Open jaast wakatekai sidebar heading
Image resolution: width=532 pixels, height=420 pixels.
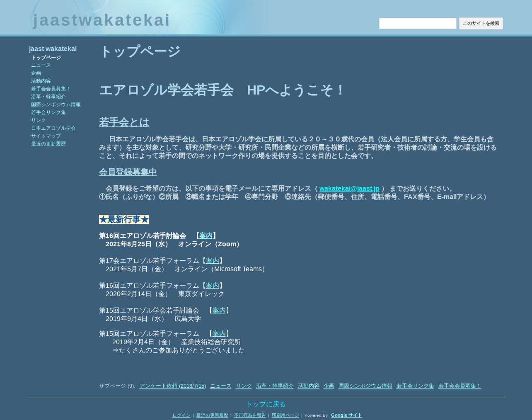(x=53, y=49)
